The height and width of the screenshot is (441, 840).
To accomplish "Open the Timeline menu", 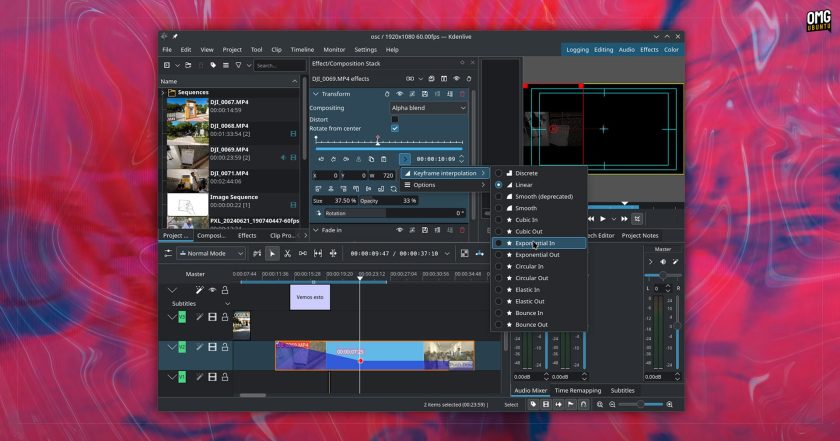I will [x=302, y=49].
